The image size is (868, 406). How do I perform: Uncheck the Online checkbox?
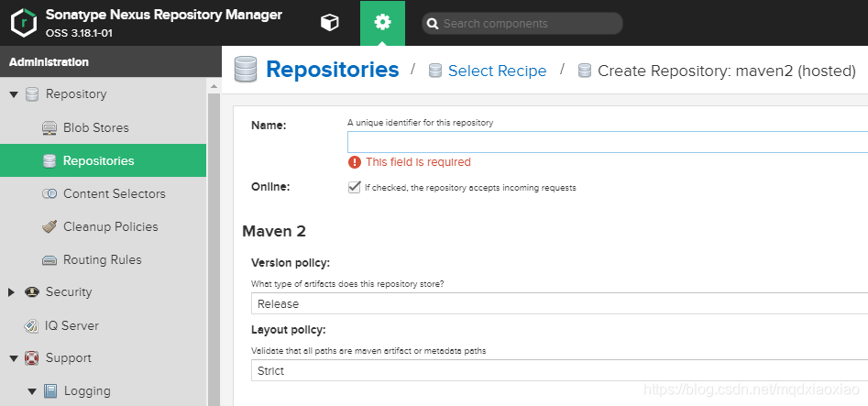[x=354, y=187]
